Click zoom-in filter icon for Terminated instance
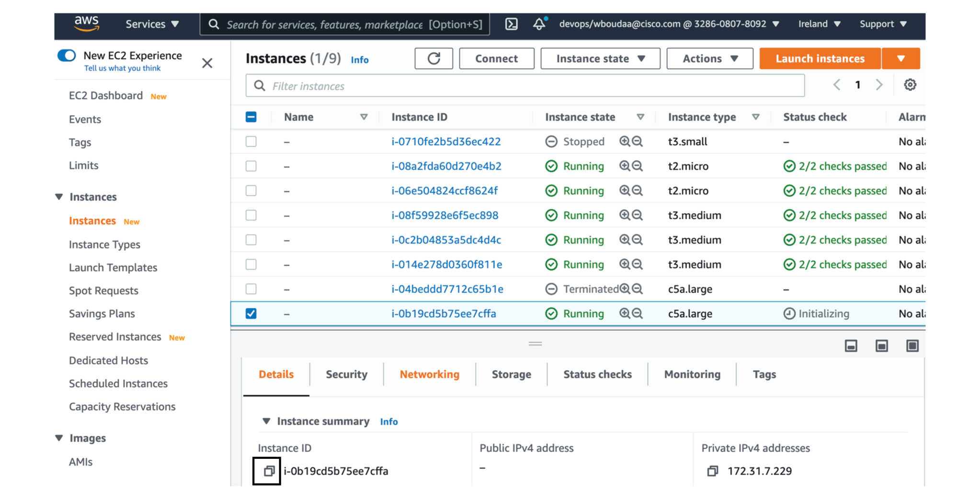Image resolution: width=980 pixels, height=500 pixels. click(x=625, y=289)
